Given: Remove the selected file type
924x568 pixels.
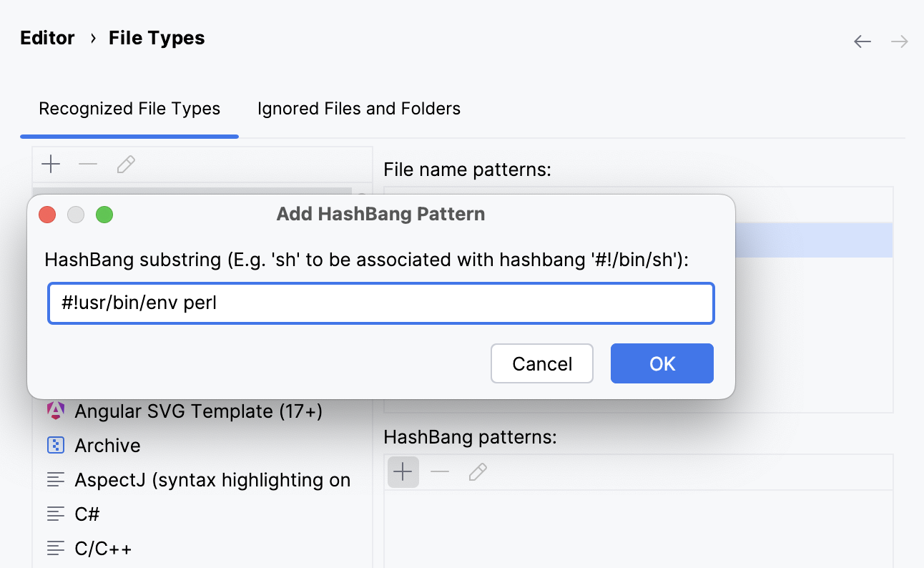Looking at the screenshot, I should point(87,164).
